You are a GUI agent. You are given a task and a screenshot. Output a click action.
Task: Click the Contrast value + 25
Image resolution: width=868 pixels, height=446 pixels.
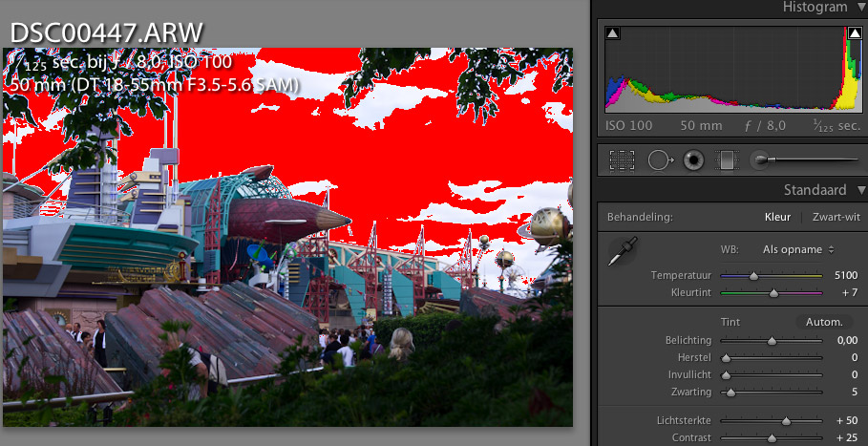point(847,437)
